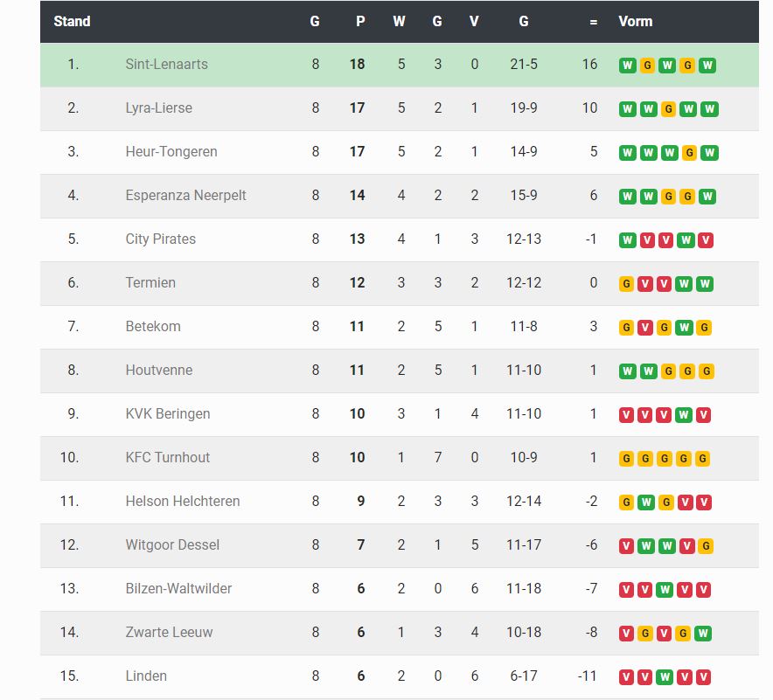Go to the Esperanza Neerpelt team page
This screenshot has height=700, width=773.
185,195
